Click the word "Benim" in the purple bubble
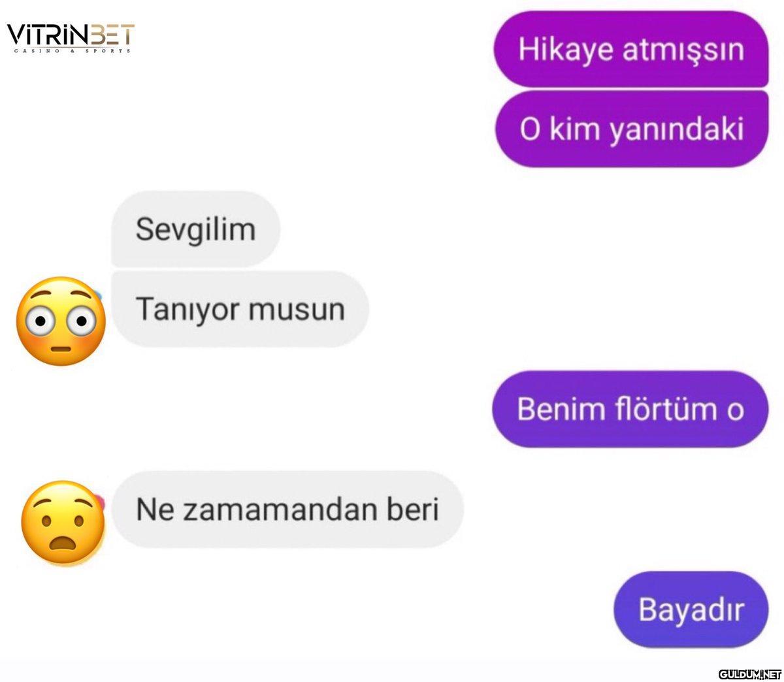The width and height of the screenshot is (784, 682). (x=561, y=410)
